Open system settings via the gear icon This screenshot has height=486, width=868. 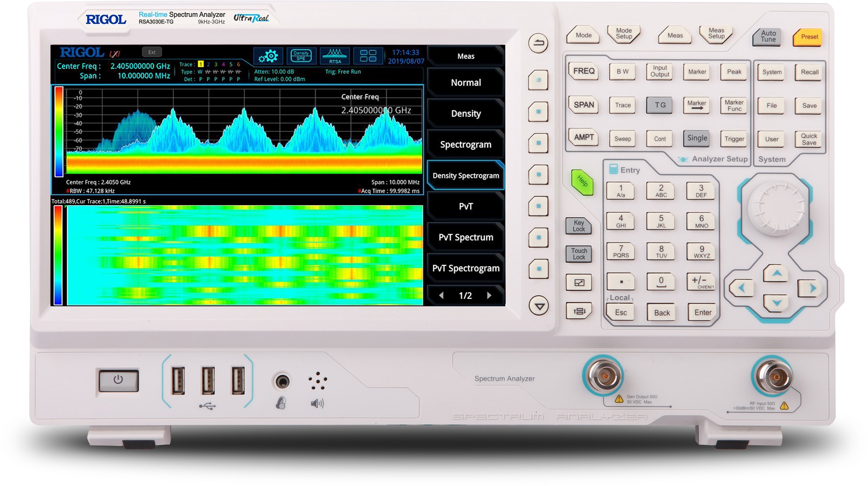coord(268,56)
